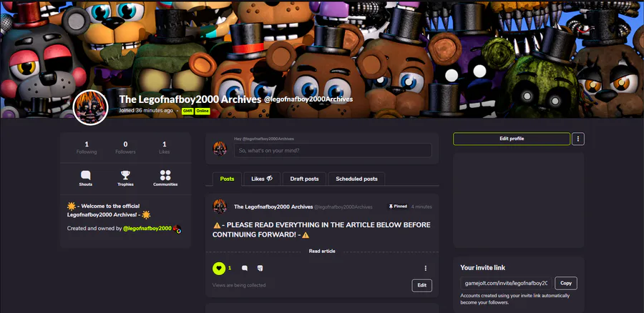
Task: Open the Scheduled posts tab
Action: [x=356, y=179]
